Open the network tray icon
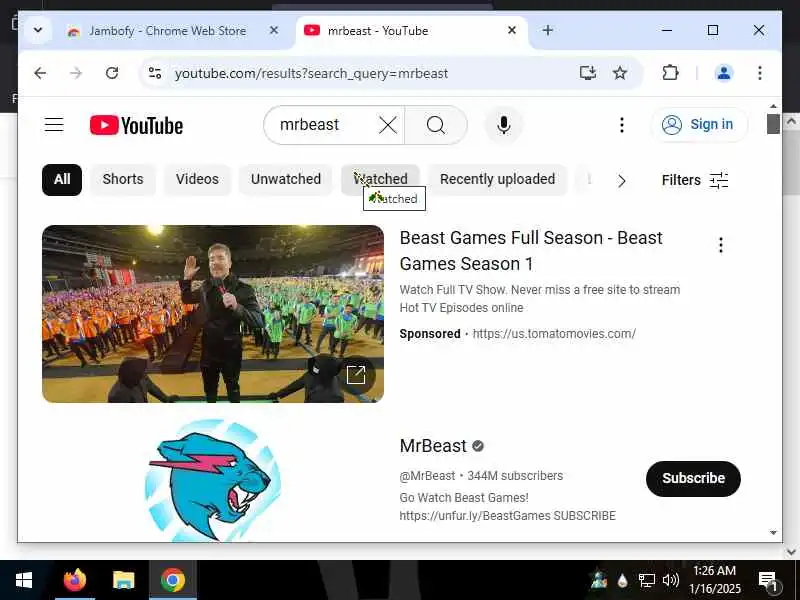Screen dimensions: 800x600 tap(646, 580)
